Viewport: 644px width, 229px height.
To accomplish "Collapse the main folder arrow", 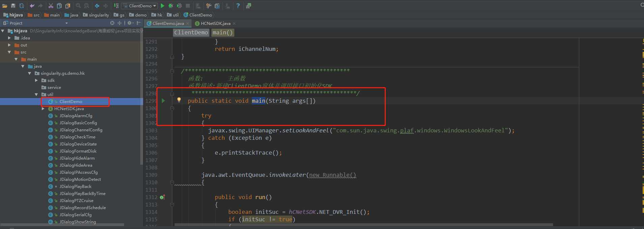I will click(16, 59).
